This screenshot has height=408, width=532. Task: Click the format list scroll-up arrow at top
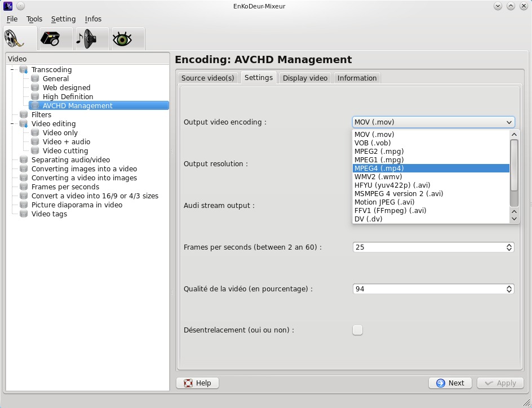pos(515,135)
